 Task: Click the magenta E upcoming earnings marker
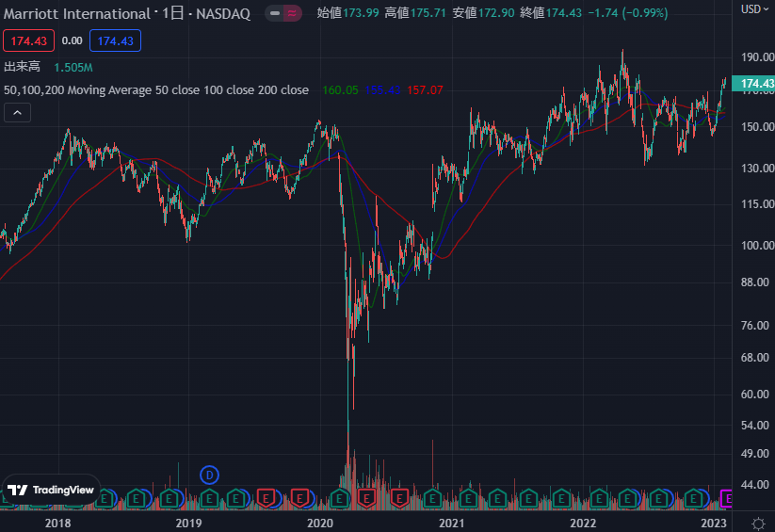727,498
